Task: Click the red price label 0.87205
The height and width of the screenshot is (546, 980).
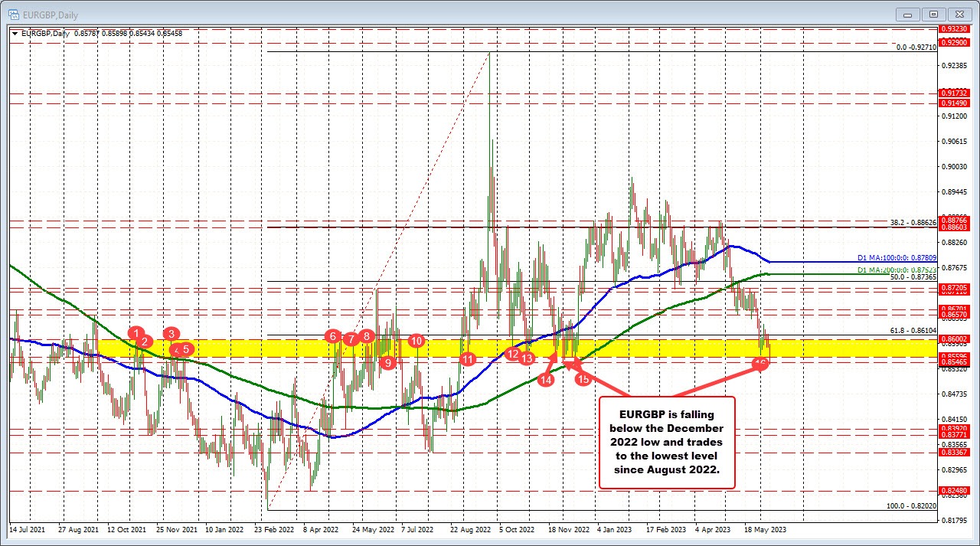Action: (x=955, y=287)
